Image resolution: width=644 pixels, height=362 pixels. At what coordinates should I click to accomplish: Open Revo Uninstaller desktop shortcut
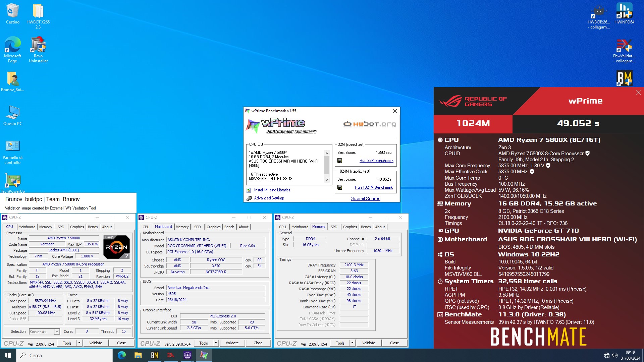[x=38, y=50]
